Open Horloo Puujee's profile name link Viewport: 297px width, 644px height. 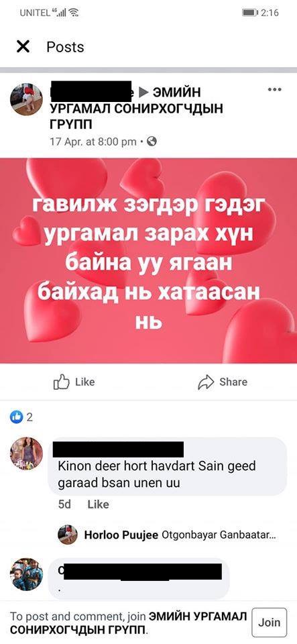pyautogui.click(x=121, y=535)
